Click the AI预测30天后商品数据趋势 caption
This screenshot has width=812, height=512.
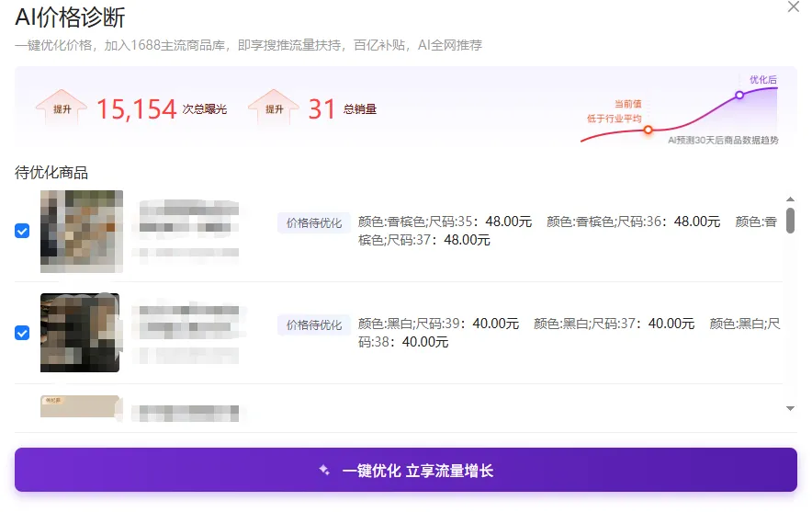point(724,140)
